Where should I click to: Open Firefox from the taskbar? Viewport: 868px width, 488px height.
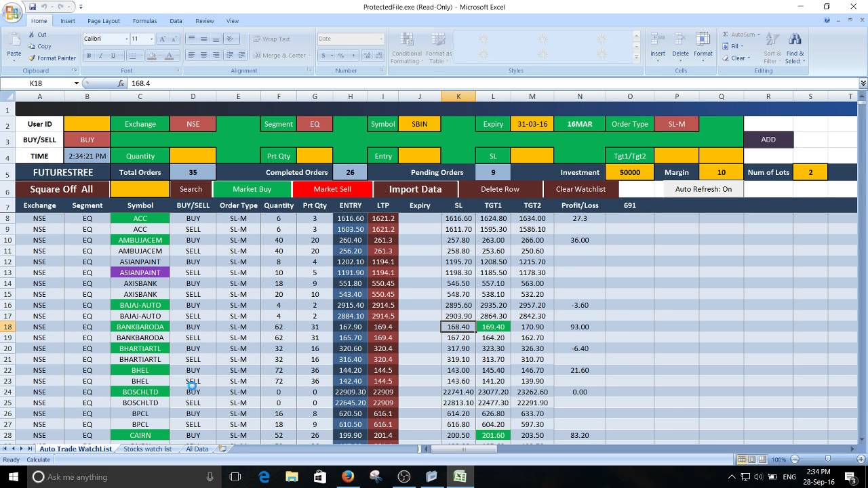(348, 476)
